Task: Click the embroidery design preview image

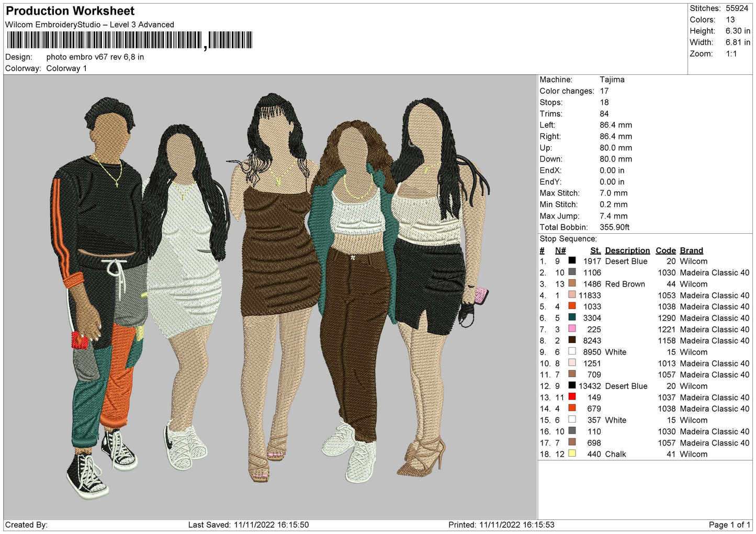Action: point(270,297)
